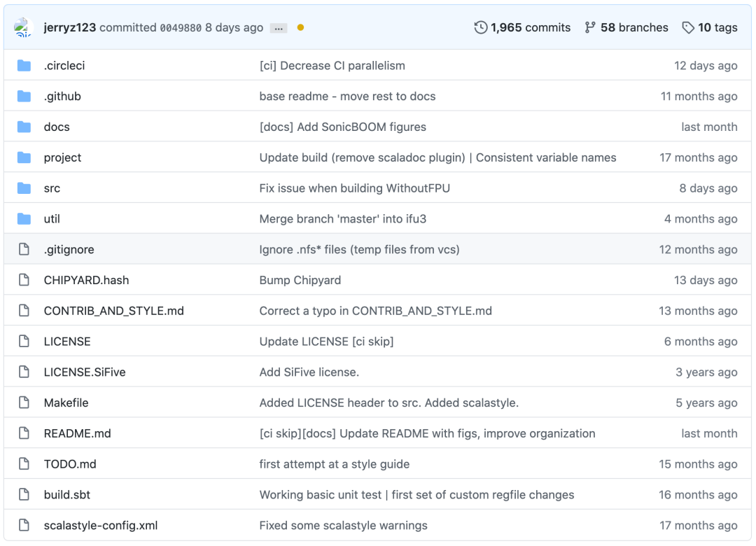Open commit 'first attempt at a style guide'

(335, 464)
